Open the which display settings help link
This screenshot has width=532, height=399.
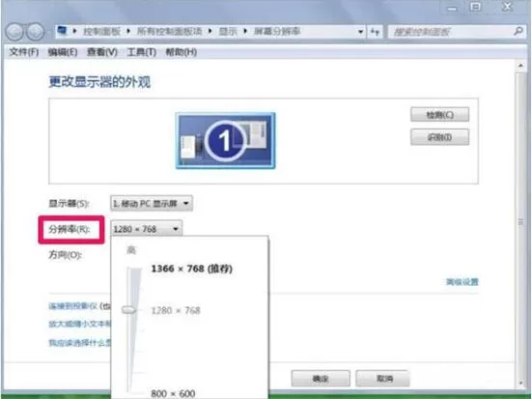point(80,343)
